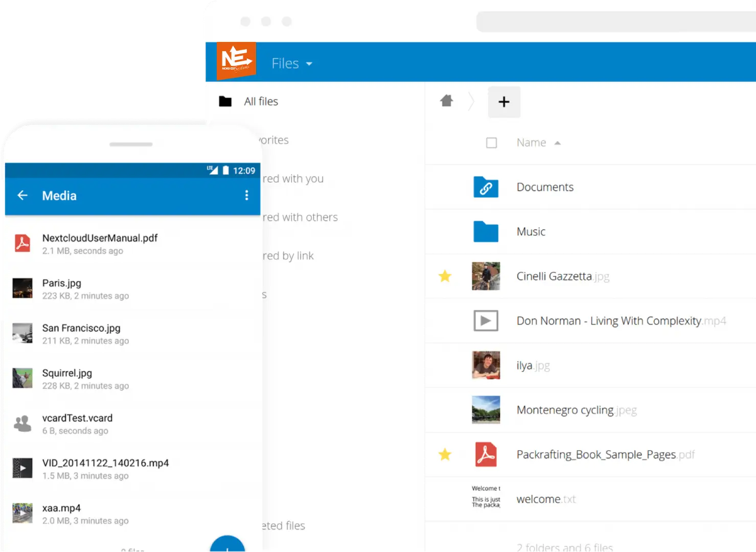Select All files in sidebar
756x552 pixels.
[x=261, y=102]
